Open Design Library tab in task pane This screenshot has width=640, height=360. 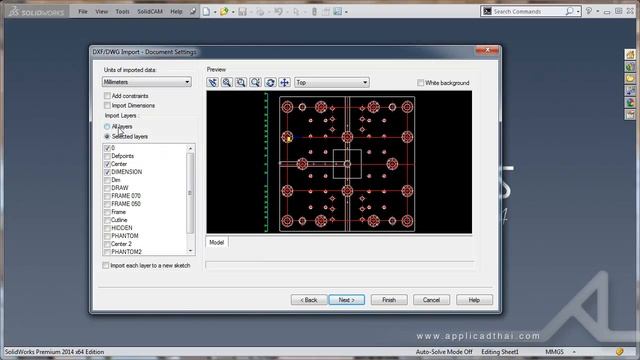[630, 67]
